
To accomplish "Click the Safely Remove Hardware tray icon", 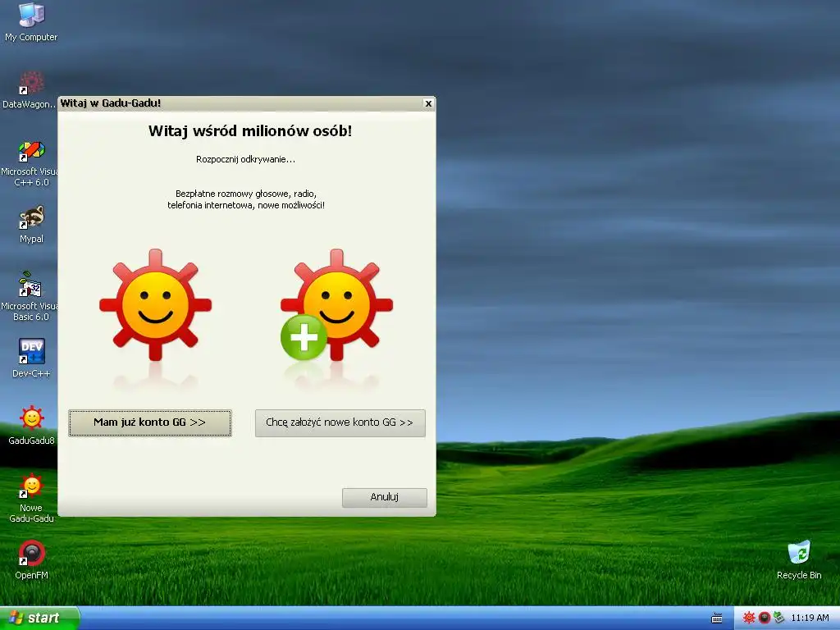I will pos(778,619).
